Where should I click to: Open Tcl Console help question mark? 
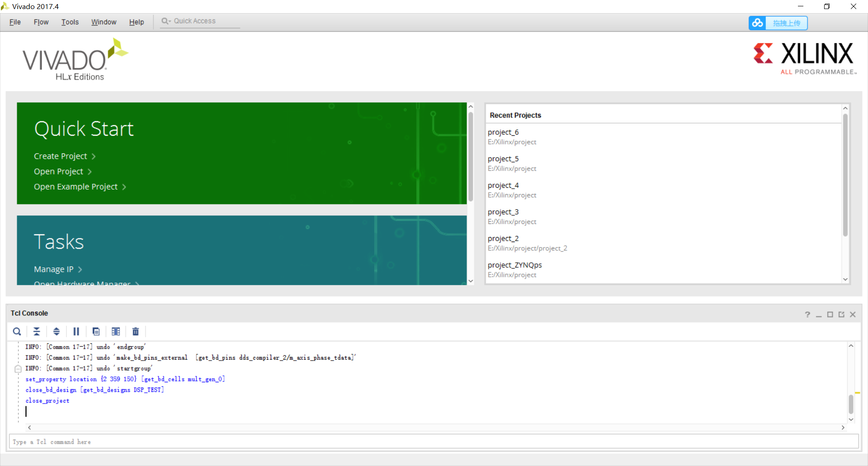tap(807, 314)
